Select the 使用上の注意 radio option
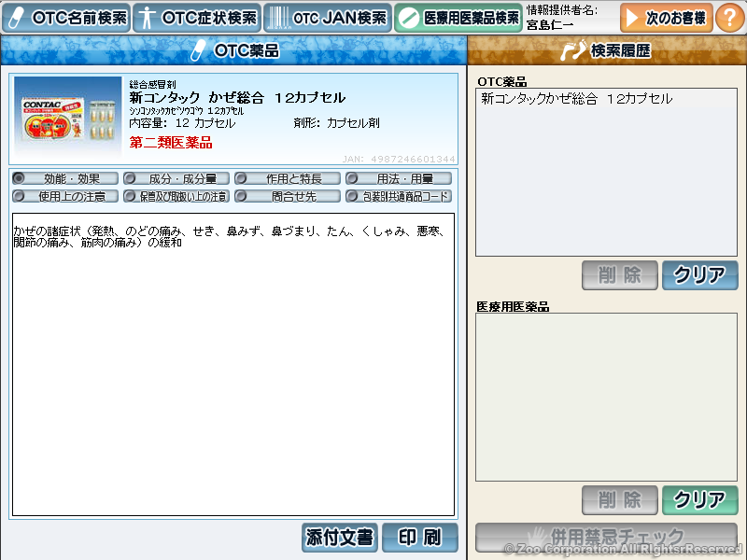Viewport: 747px width, 560px height. [x=65, y=196]
